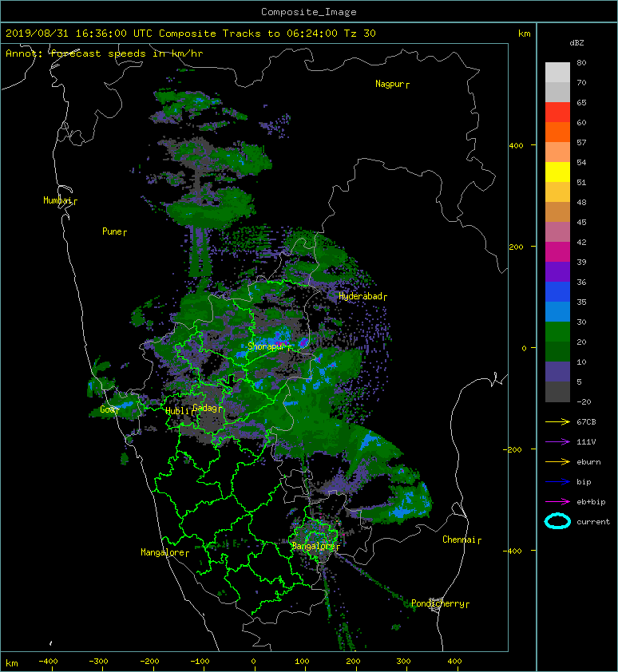Select the royal blue 35–36 dBZ swatch

pos(557,291)
